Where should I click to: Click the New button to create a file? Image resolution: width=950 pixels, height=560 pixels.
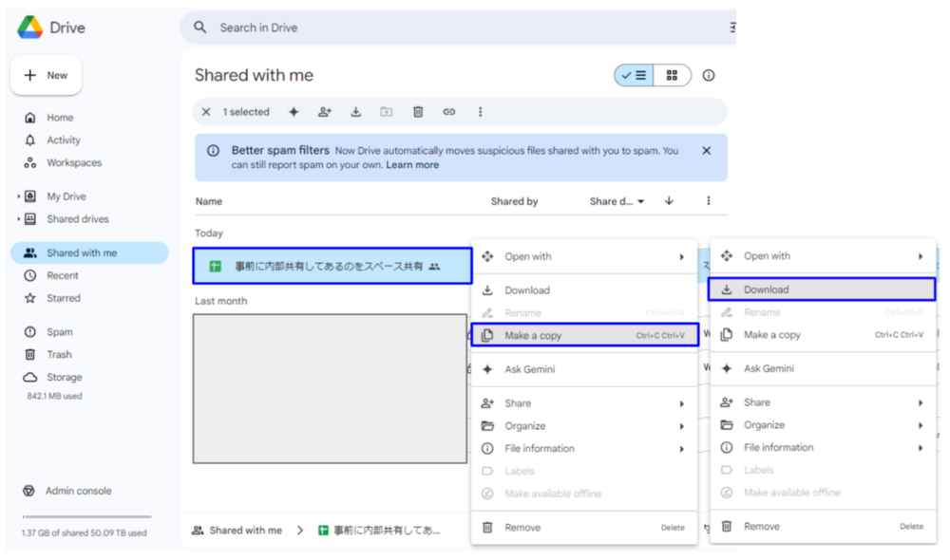click(46, 75)
